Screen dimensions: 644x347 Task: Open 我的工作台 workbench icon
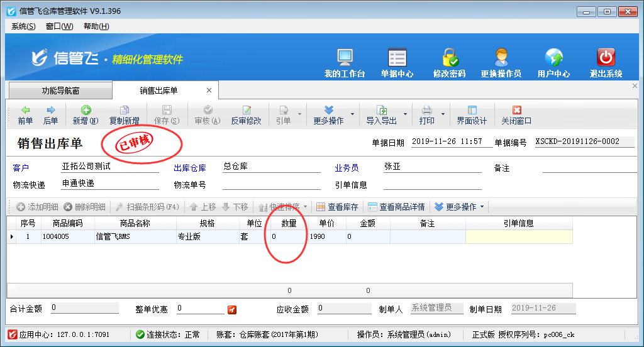coord(345,58)
